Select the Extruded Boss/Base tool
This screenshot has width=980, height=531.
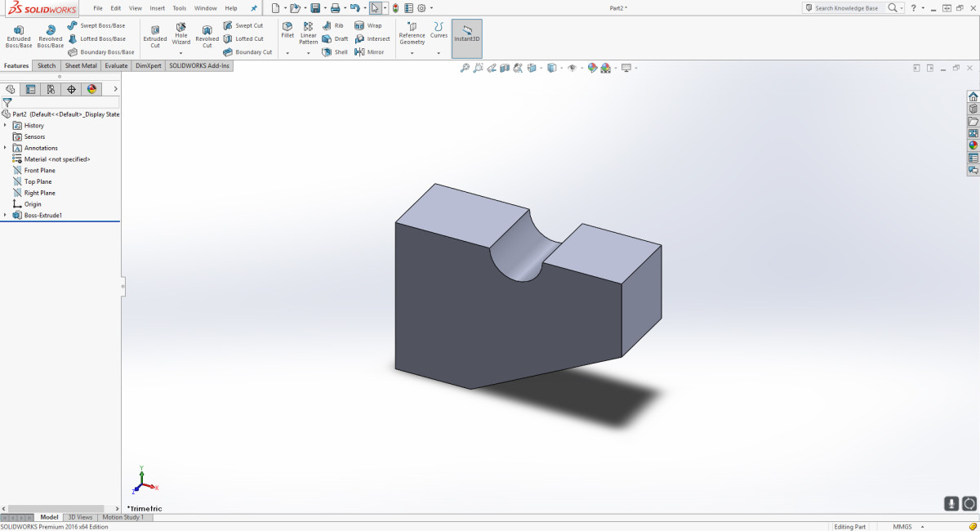(18, 35)
